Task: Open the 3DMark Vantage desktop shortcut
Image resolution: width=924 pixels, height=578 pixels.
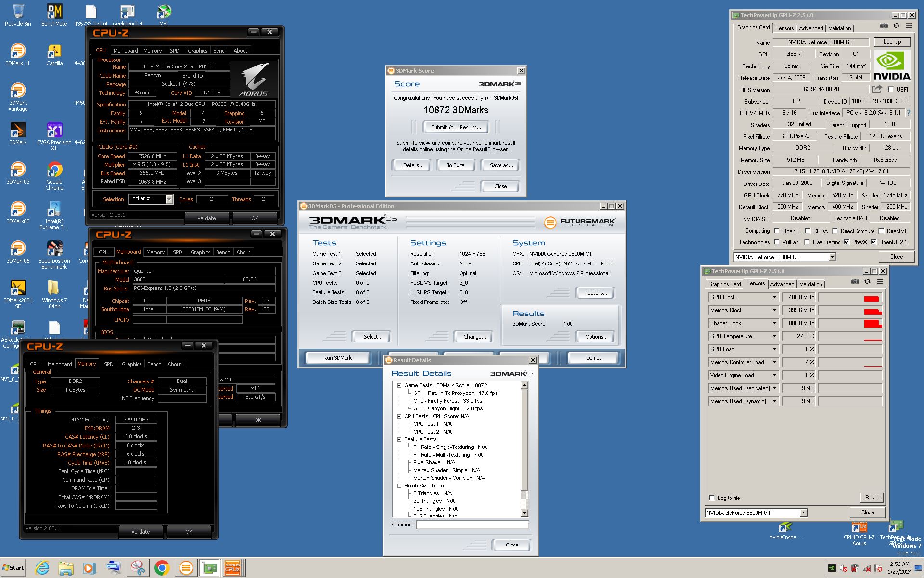Action: (18, 96)
